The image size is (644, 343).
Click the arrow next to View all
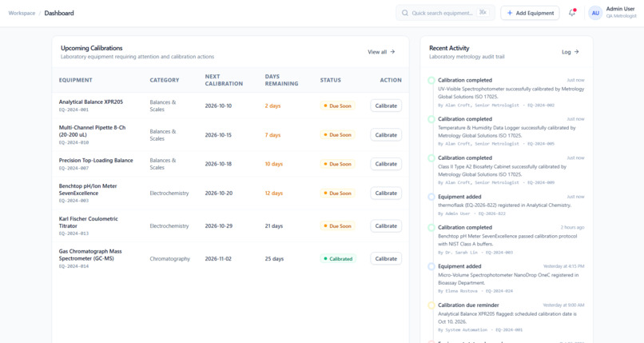(x=392, y=52)
